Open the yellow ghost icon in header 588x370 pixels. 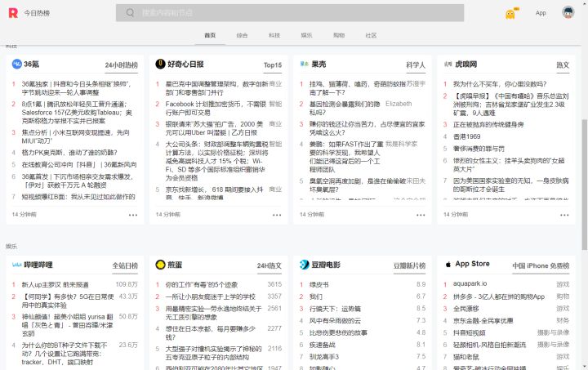(510, 14)
